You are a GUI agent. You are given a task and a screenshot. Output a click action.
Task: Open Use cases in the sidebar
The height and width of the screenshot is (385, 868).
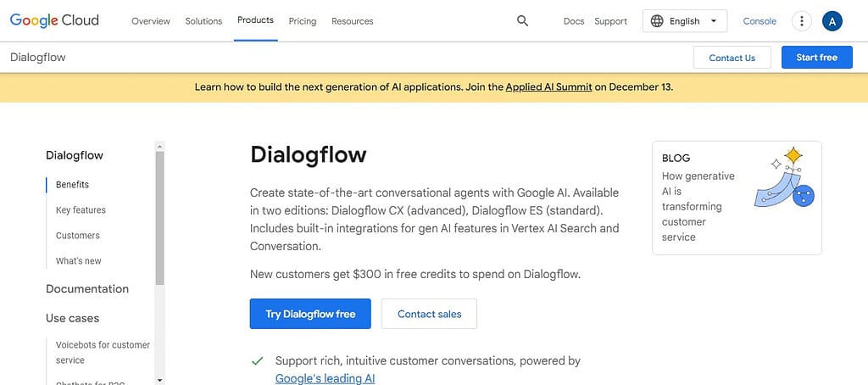point(73,318)
